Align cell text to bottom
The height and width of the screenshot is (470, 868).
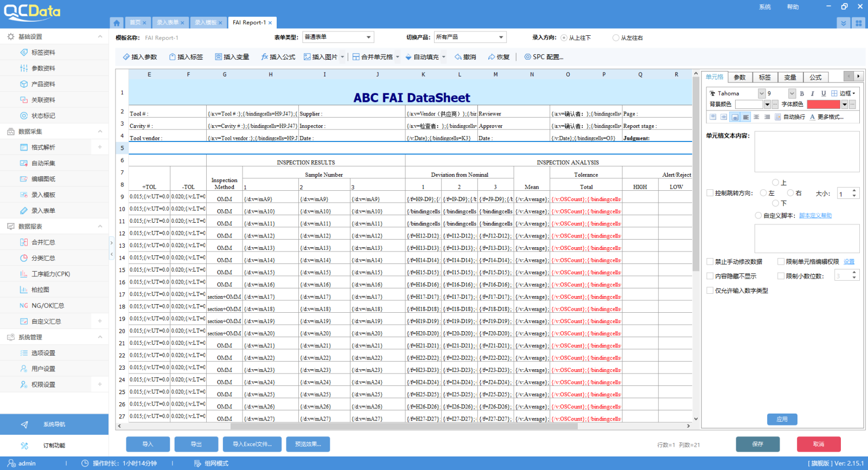pos(735,117)
